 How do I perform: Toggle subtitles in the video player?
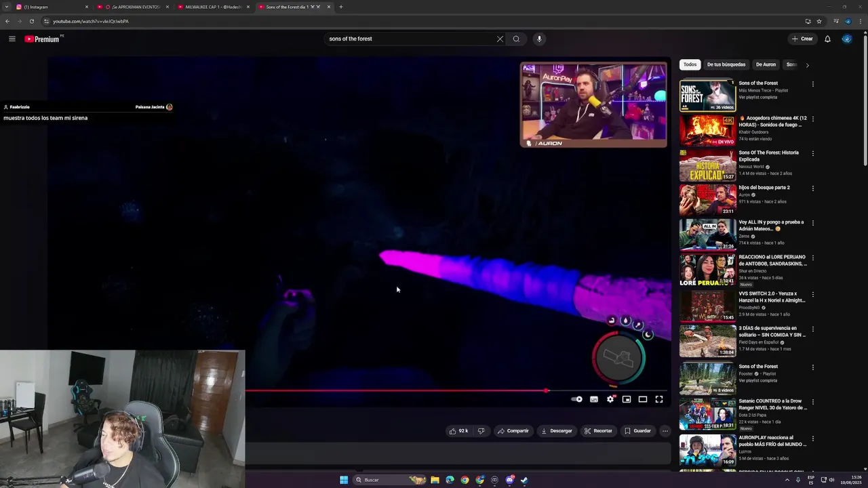tap(594, 399)
